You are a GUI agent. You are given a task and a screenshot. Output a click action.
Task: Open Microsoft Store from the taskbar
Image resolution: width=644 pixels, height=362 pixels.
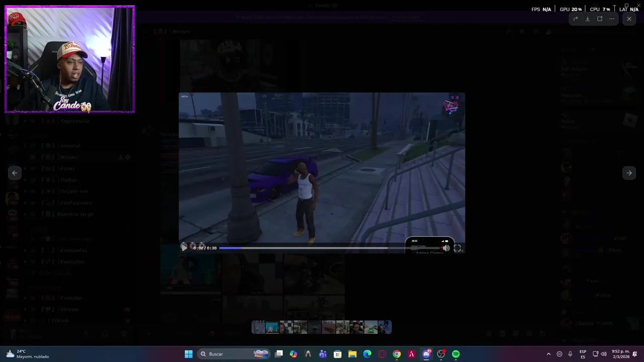click(x=338, y=354)
